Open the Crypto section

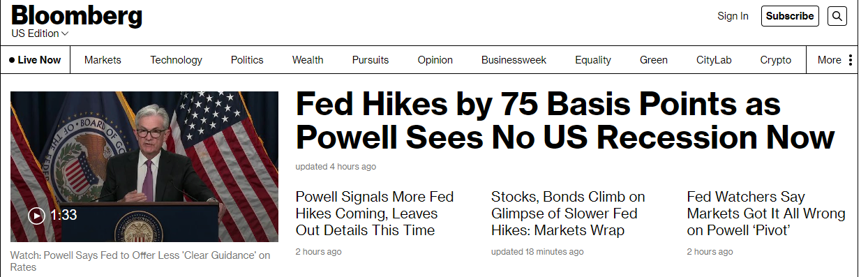coord(775,60)
